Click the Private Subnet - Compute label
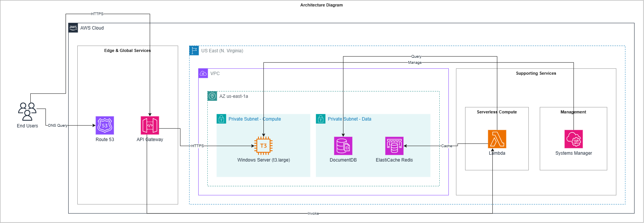 click(x=255, y=119)
